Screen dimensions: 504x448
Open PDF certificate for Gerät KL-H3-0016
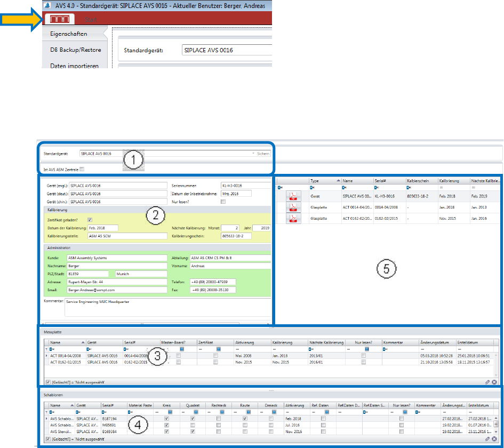pyautogui.click(x=293, y=196)
